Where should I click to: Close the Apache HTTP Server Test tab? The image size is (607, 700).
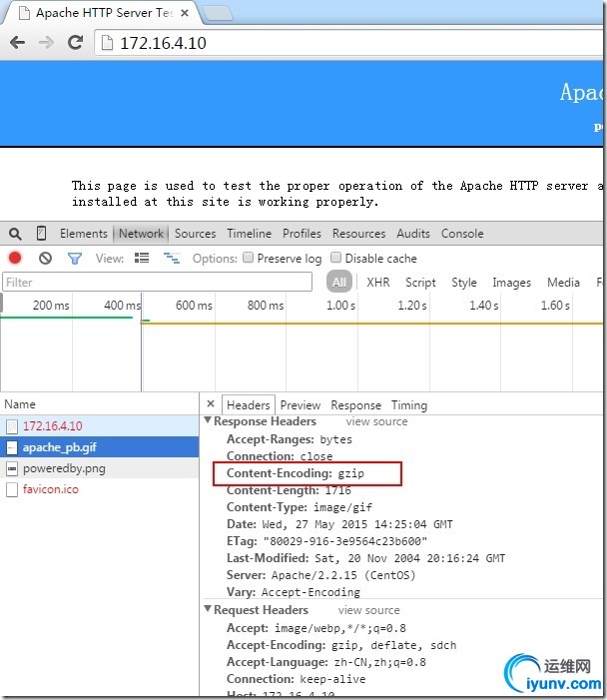coord(185,13)
